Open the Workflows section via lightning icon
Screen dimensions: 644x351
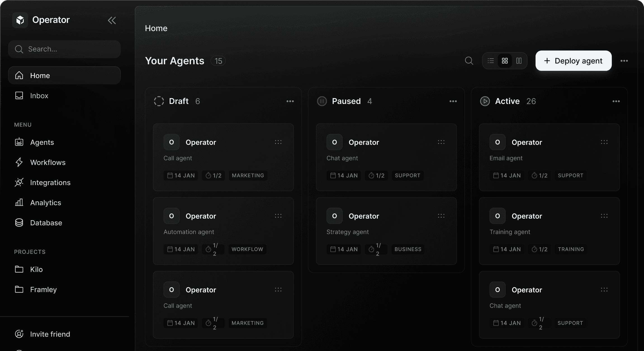point(19,162)
